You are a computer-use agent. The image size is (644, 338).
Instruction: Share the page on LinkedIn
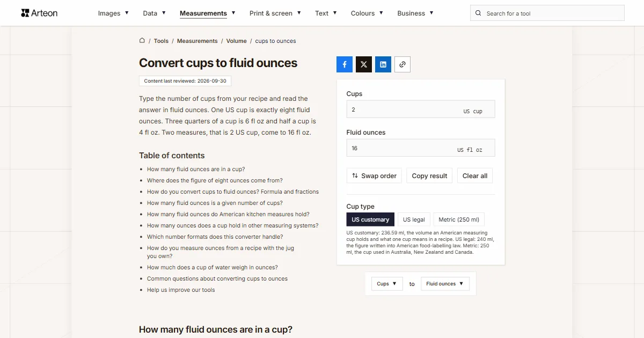pyautogui.click(x=383, y=64)
